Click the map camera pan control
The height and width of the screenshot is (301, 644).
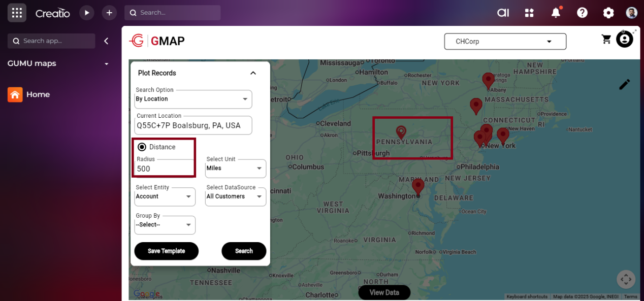tap(626, 279)
